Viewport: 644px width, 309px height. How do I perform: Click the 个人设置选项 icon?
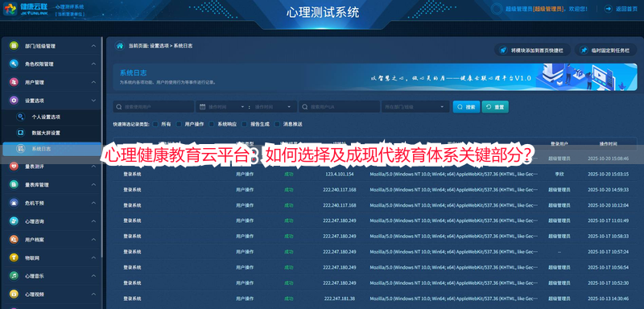(20, 117)
